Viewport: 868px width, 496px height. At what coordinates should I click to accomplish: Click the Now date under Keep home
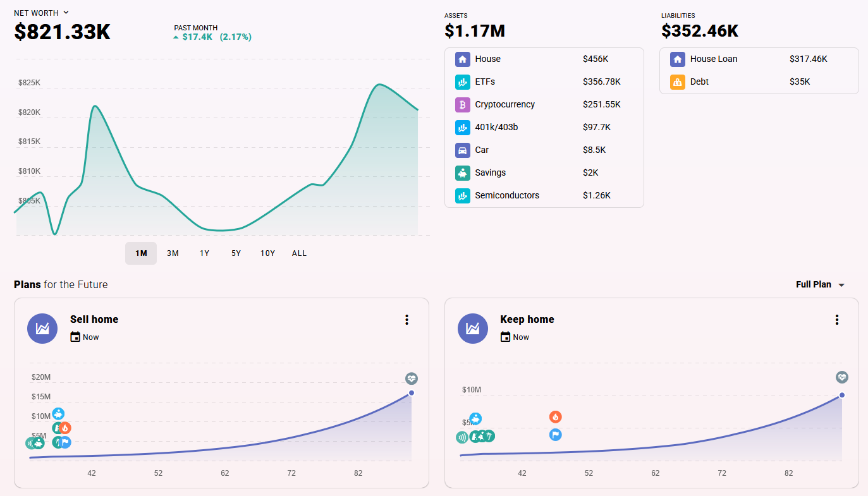(521, 337)
